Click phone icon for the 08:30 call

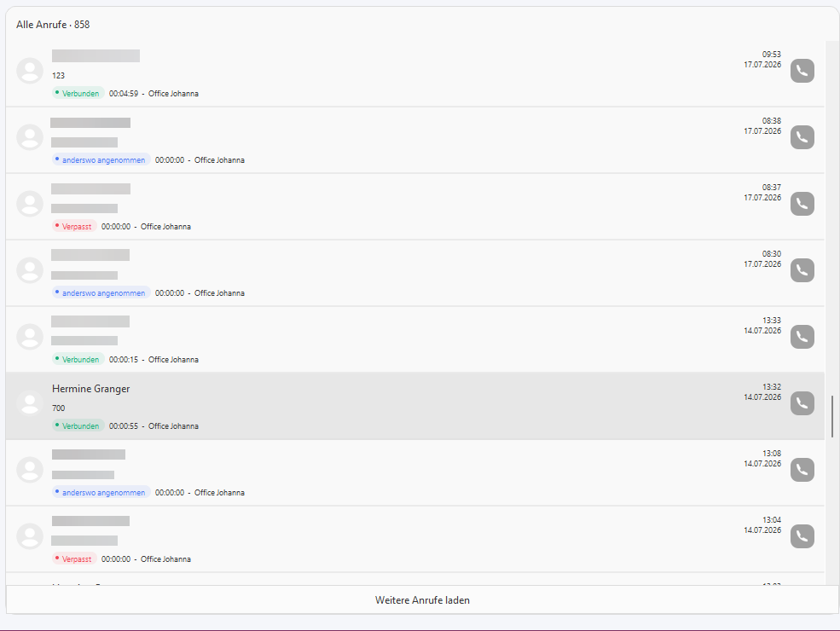(x=802, y=270)
